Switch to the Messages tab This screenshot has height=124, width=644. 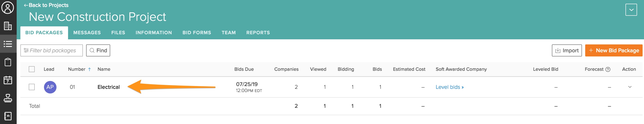click(87, 33)
